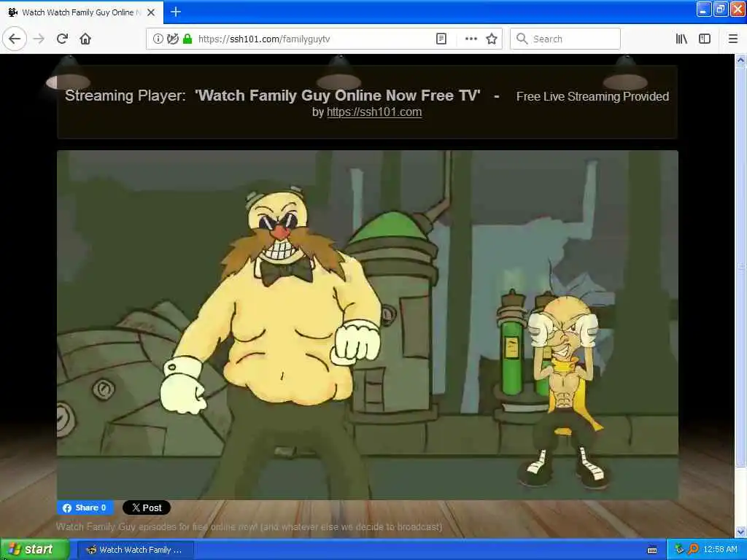
Task: Click the forward navigation arrow
Action: pos(39,39)
